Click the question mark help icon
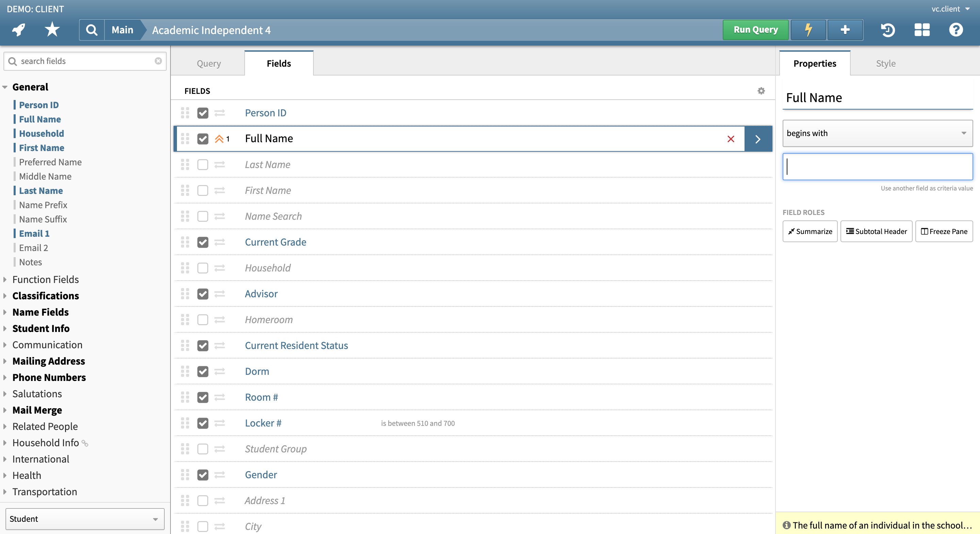Viewport: 980px width, 534px height. point(955,30)
